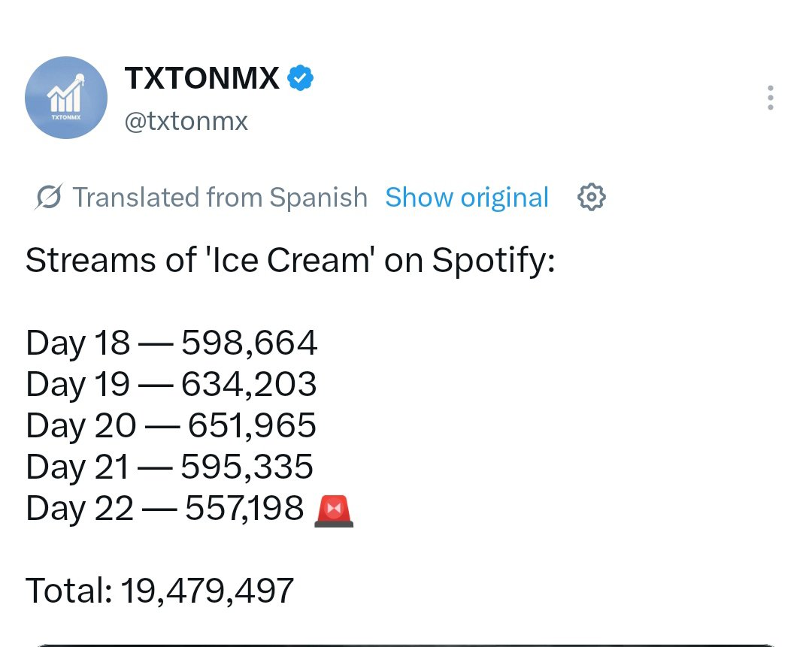812x647 pixels.
Task: Click the blue verified badge
Action: click(x=300, y=78)
